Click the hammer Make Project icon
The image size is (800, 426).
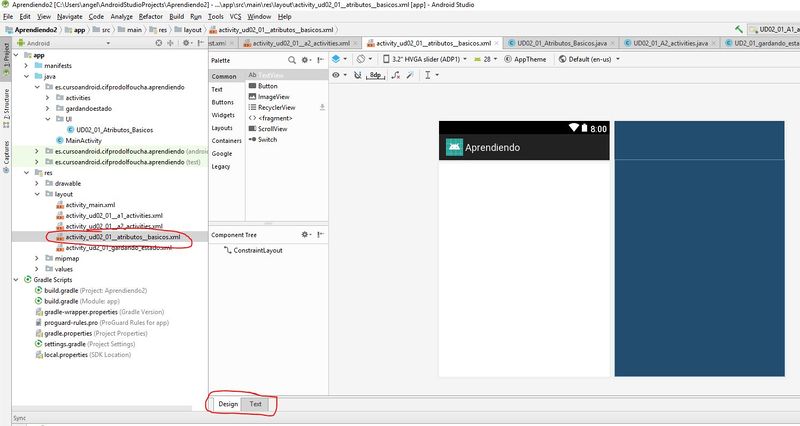739,30
